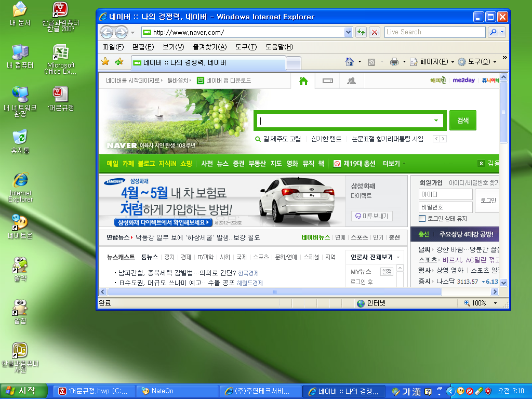Click the 뉴스 link in green menu
The image size is (532, 399).
click(x=222, y=164)
